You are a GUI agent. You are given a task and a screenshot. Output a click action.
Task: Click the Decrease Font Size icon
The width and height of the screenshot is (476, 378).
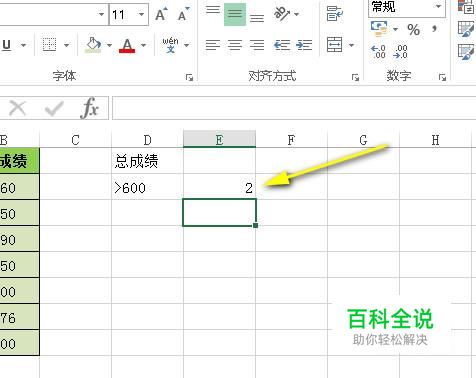[183, 14]
